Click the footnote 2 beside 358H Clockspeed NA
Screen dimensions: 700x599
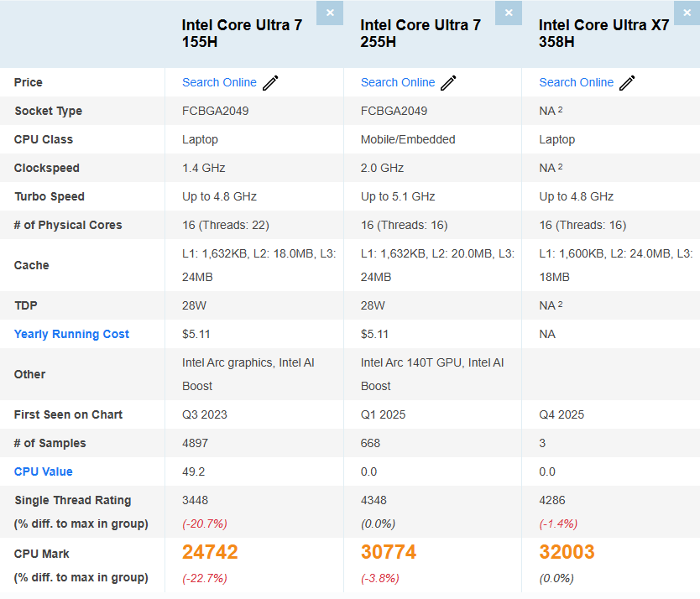tap(560, 164)
